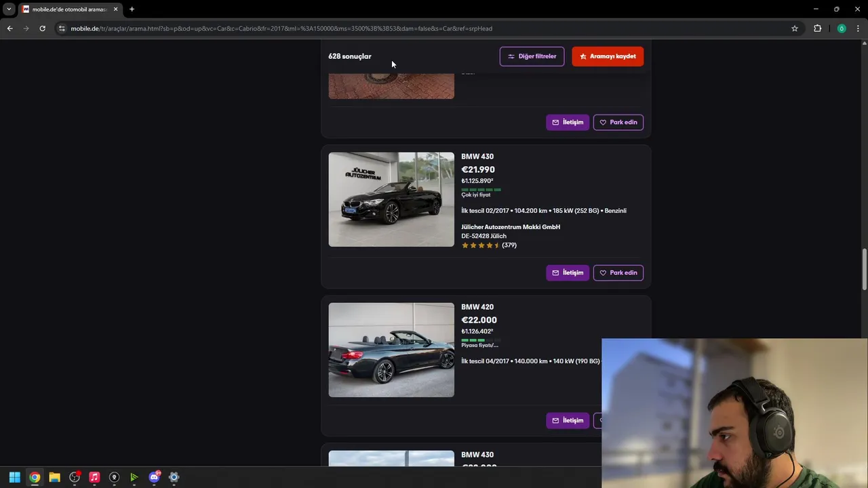
Task: Click the ₺1.125.890 converted price
Action: (x=477, y=181)
